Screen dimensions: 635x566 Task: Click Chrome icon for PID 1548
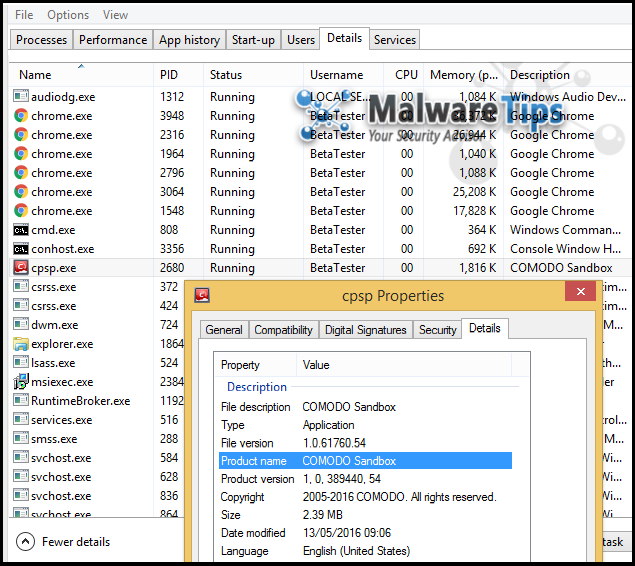(21, 211)
